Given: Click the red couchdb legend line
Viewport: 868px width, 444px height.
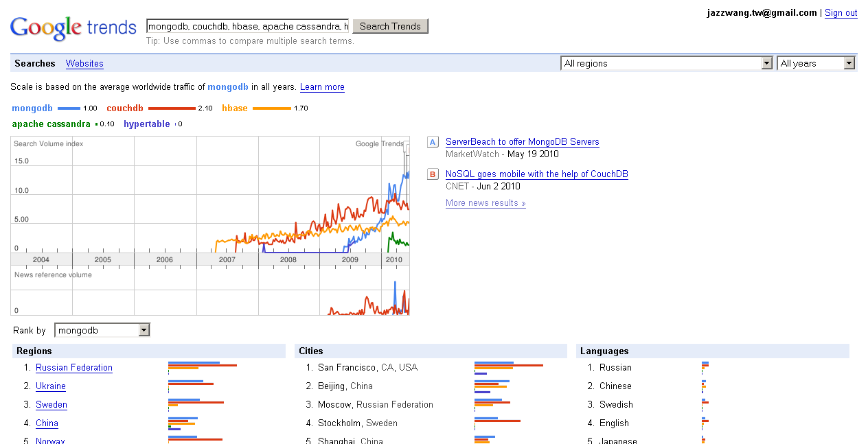Looking at the screenshot, I should click(x=172, y=108).
